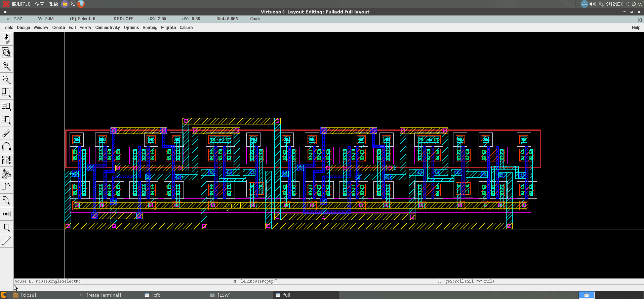The width and height of the screenshot is (644, 299).
Task: Click the yellow gnd label in the layout
Action: [233, 205]
